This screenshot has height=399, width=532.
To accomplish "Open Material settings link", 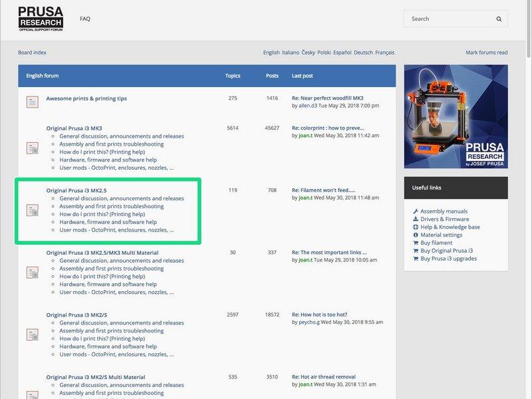I will click(x=441, y=235).
